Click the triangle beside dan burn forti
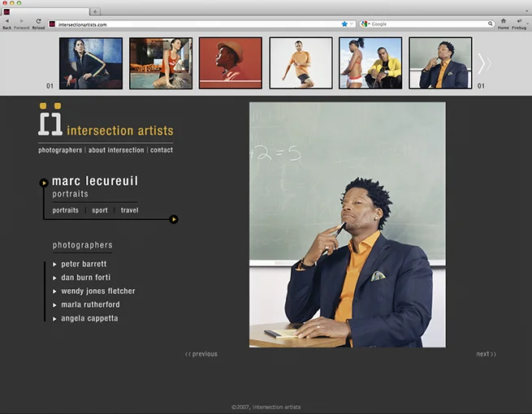 [54, 278]
